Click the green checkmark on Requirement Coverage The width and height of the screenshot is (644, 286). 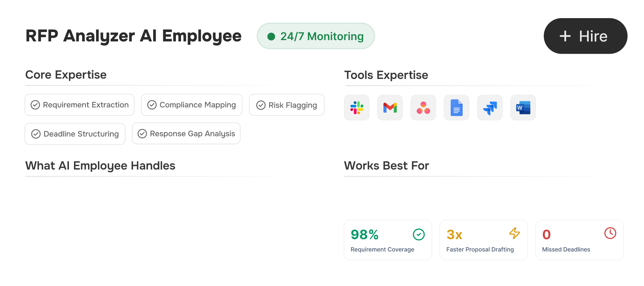tap(419, 235)
